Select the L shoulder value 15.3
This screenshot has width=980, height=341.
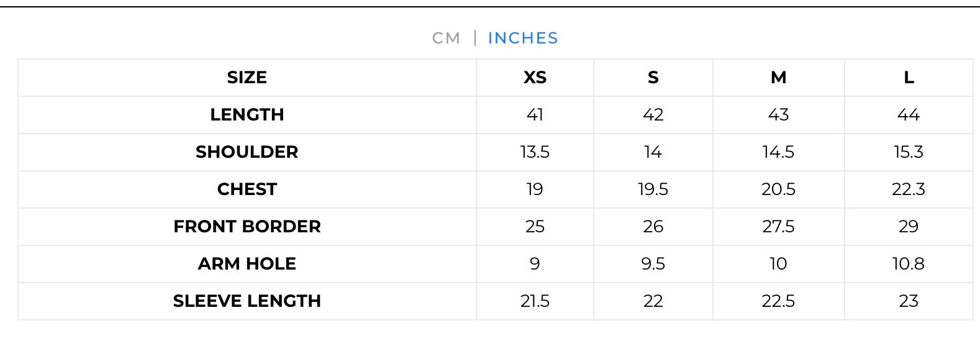[x=909, y=152]
